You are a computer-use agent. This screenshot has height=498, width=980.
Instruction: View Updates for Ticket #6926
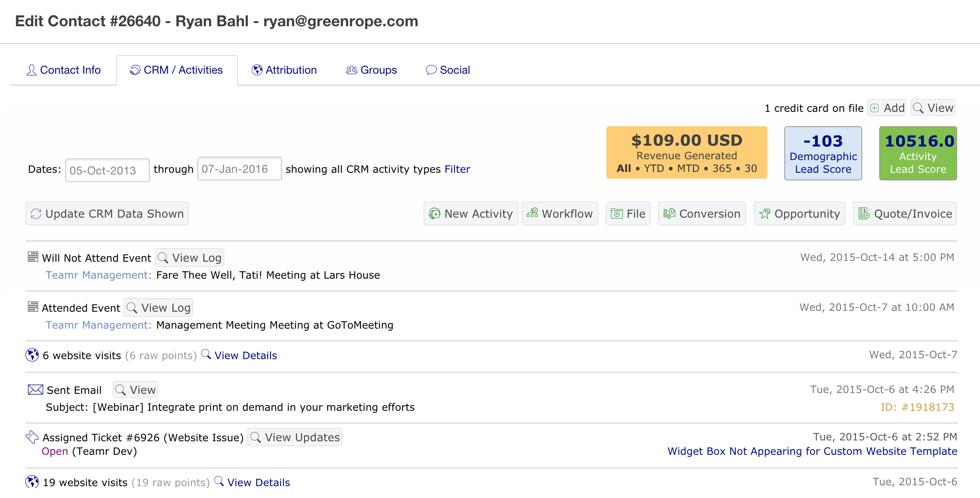[295, 437]
